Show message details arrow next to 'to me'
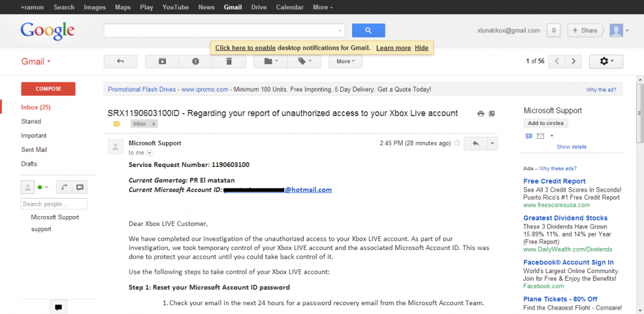644x314 pixels. pos(150,153)
